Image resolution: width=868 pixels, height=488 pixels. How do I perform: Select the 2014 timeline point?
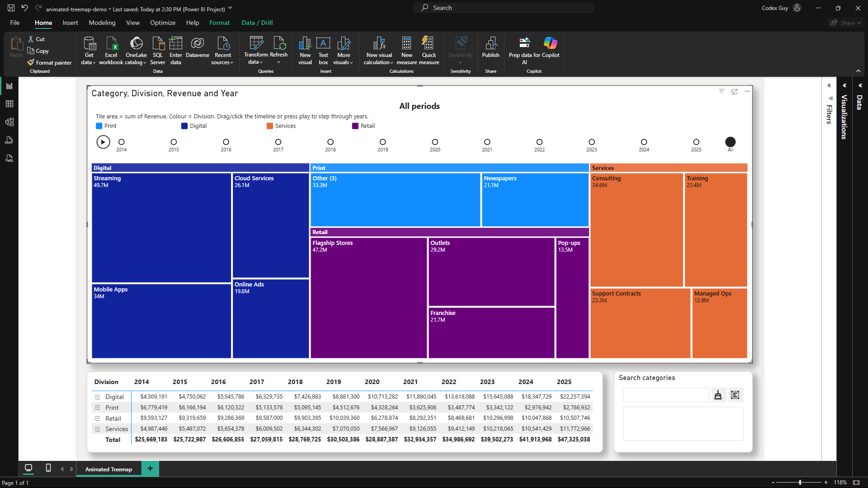coord(121,142)
